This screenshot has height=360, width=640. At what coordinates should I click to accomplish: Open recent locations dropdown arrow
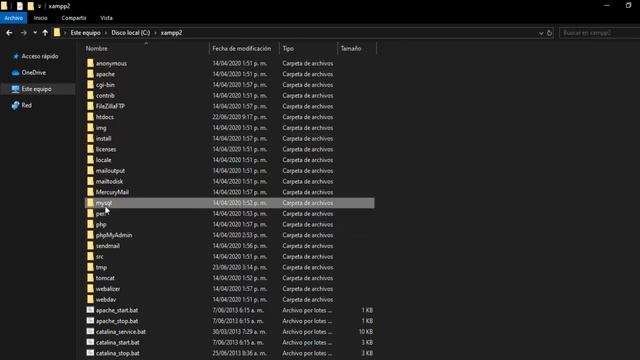[35, 33]
